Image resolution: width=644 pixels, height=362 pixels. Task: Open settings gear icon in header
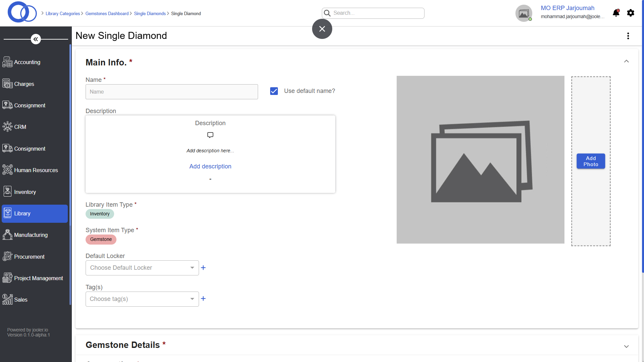(631, 13)
